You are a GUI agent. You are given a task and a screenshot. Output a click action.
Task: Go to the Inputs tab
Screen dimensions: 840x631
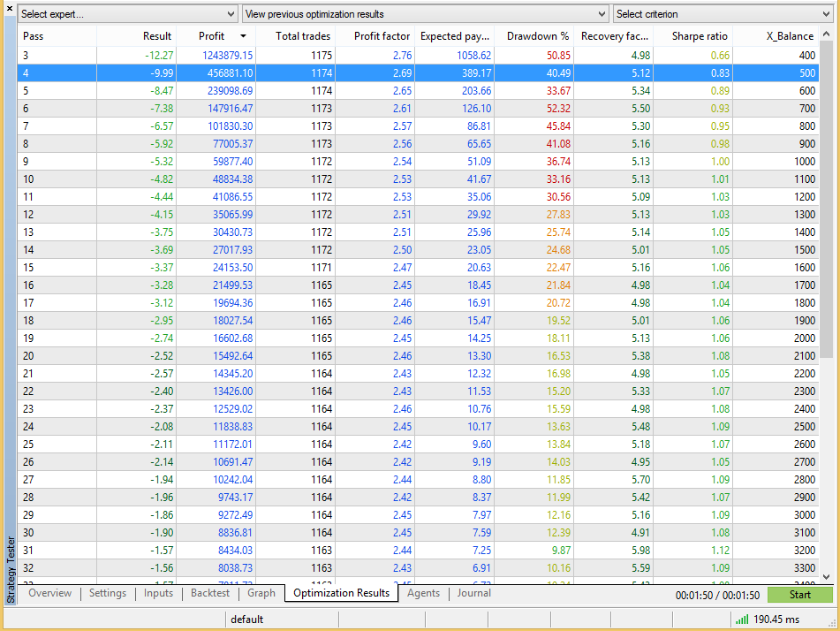(x=159, y=593)
